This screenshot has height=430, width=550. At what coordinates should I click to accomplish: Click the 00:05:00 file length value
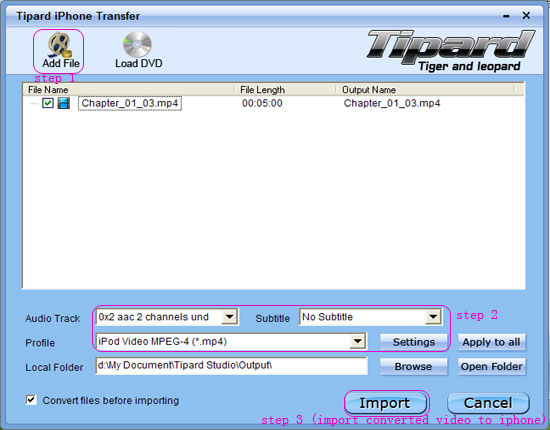262,103
